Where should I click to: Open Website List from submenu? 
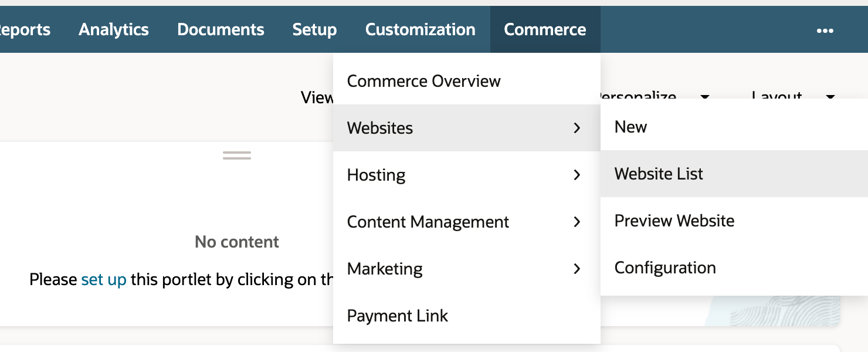734,174
